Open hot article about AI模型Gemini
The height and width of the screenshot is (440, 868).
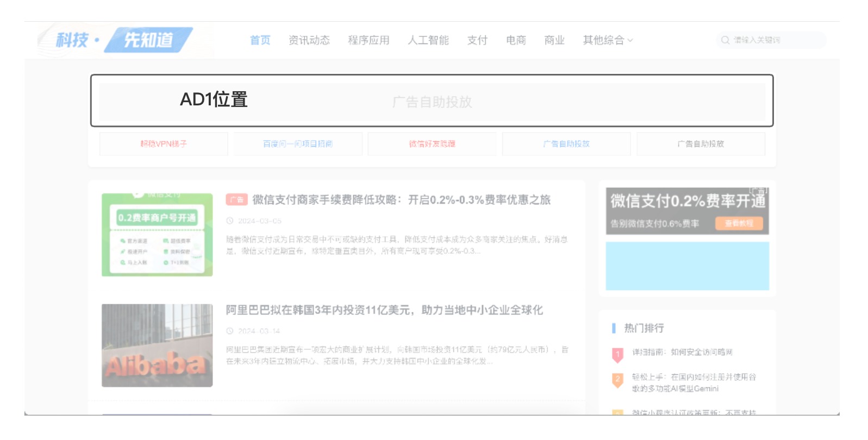694,383
